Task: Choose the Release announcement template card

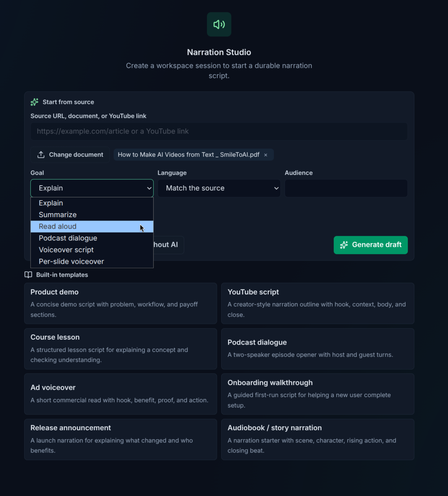Action: coord(121,439)
